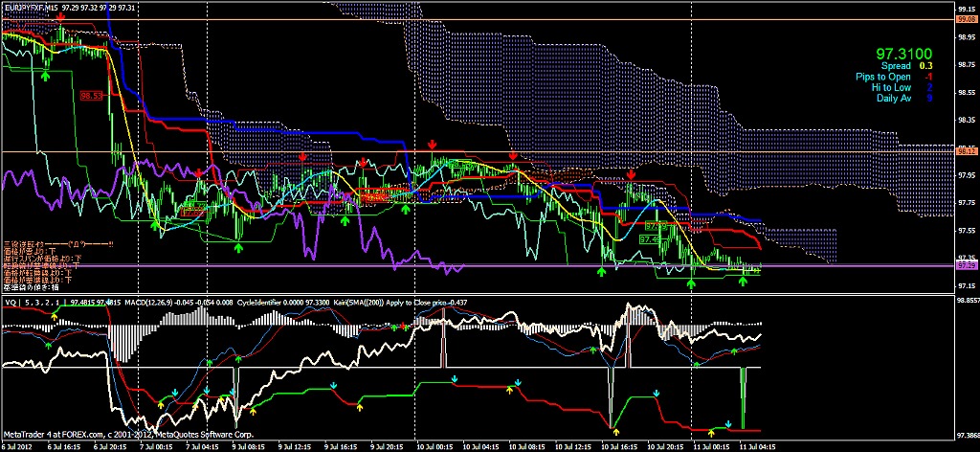
Task: Select the orange 98.12 price axis label
Action: point(966,151)
